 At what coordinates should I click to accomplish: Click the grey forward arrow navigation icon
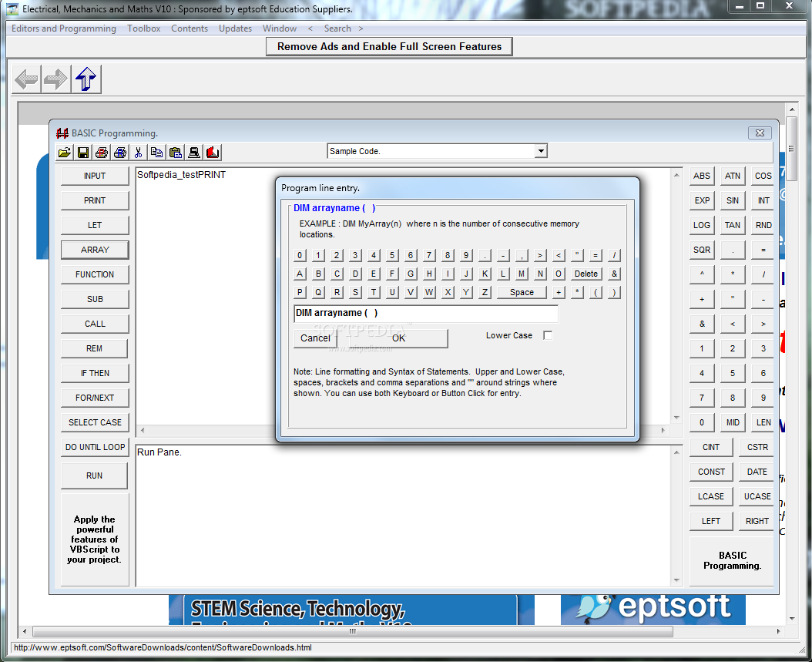[55, 79]
